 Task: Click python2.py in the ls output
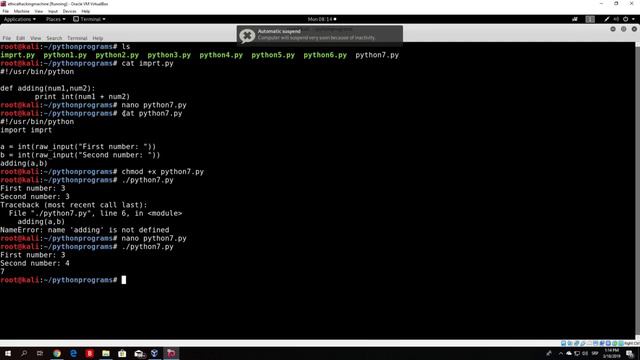[x=117, y=55]
